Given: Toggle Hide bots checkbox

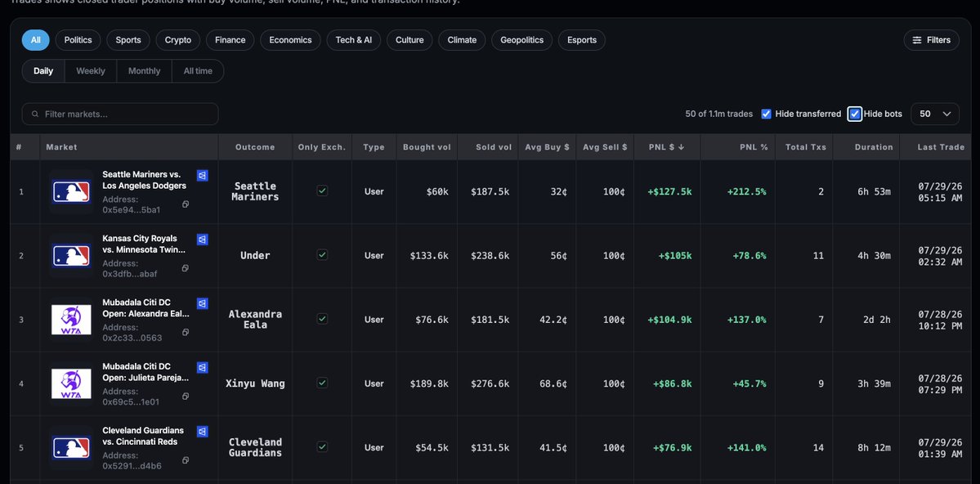Looking at the screenshot, I should (x=855, y=114).
